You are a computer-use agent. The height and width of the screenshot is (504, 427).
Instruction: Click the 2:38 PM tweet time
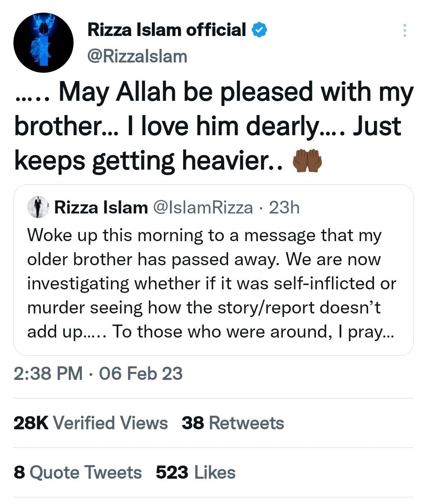48,374
